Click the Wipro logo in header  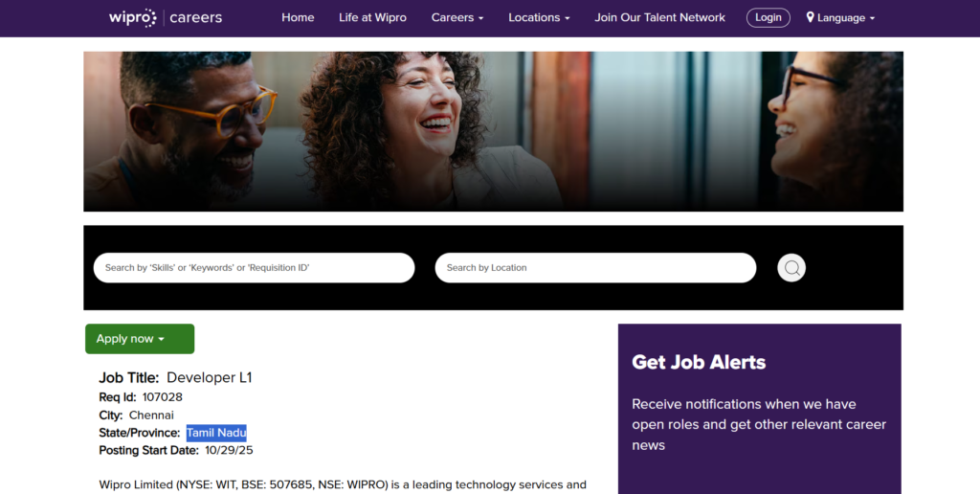point(132,17)
